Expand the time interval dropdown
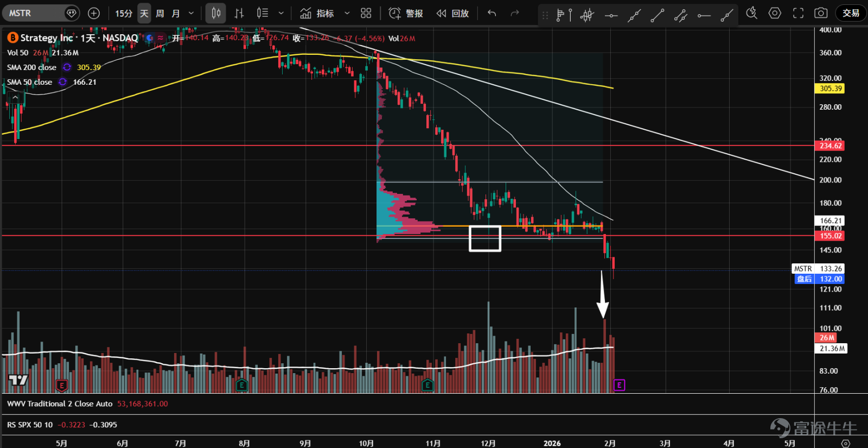The height and width of the screenshot is (448, 868). (191, 13)
